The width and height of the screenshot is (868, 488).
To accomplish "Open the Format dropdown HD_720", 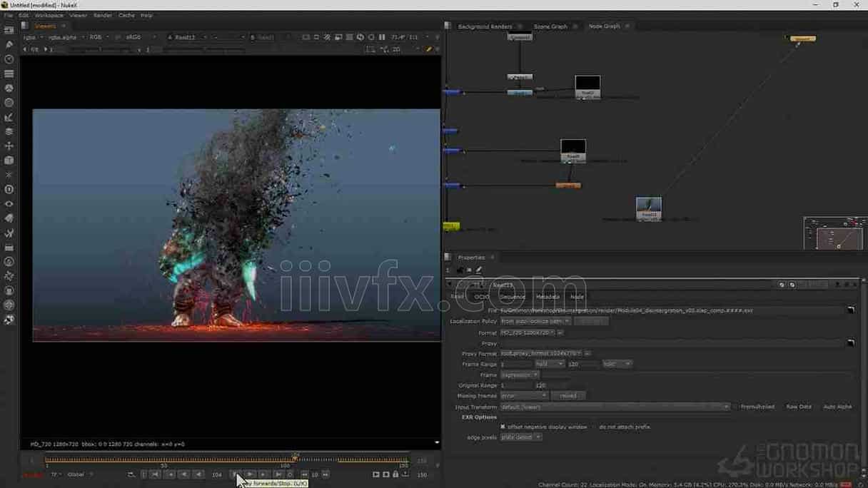I will pyautogui.click(x=528, y=332).
